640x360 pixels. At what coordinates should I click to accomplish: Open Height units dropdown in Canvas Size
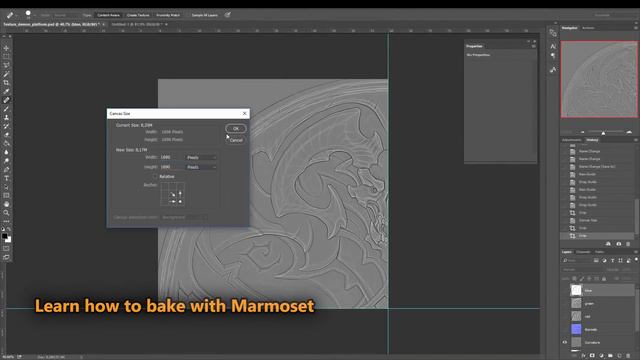point(201,167)
